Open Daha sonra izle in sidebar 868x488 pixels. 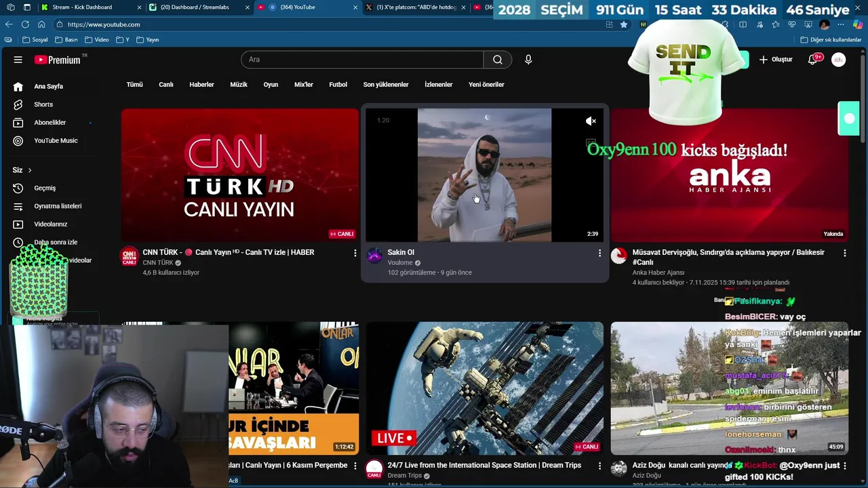click(54, 242)
